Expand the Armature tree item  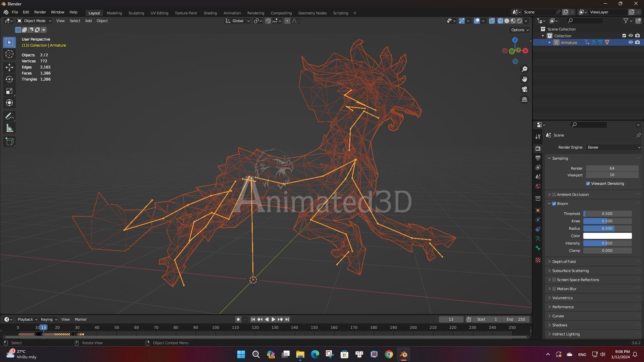(549, 42)
